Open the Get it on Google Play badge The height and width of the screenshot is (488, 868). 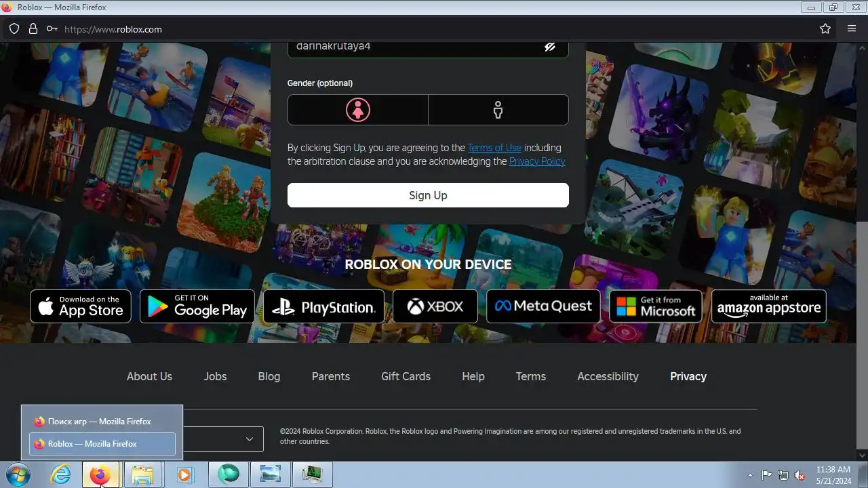(x=197, y=306)
